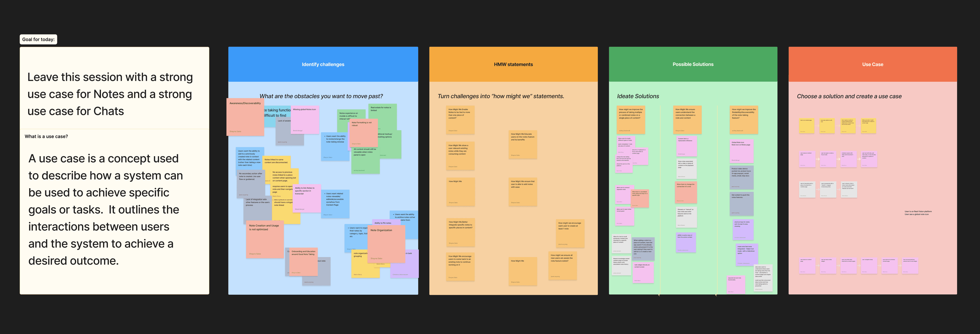Select the 'Identify challenges' blue section header
Viewport: 980px width, 334px height.
(323, 65)
